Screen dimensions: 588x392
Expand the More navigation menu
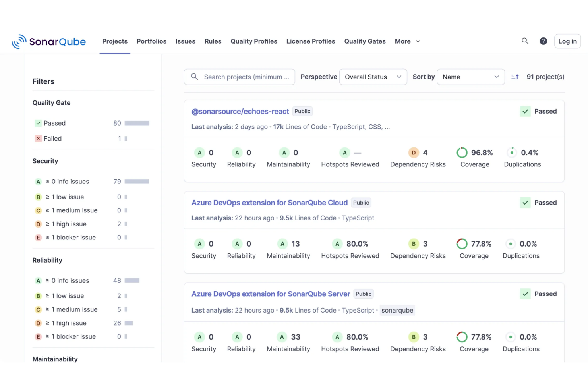407,41
